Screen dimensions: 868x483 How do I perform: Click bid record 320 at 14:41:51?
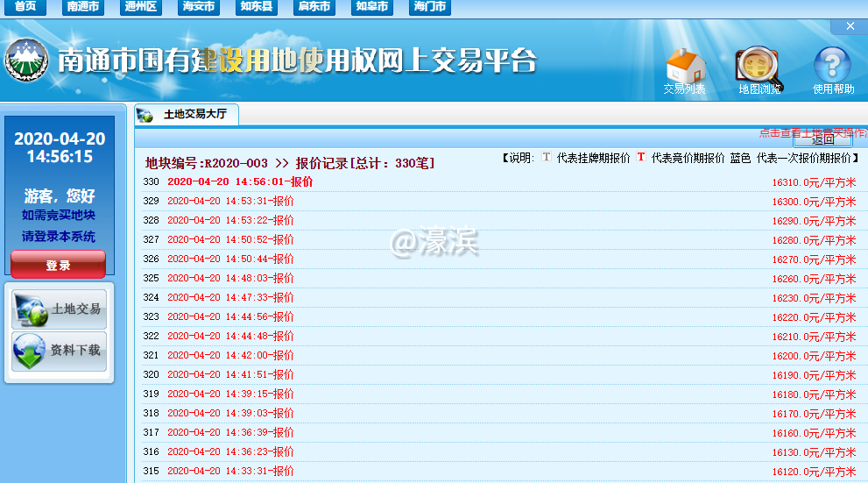pyautogui.click(x=230, y=374)
